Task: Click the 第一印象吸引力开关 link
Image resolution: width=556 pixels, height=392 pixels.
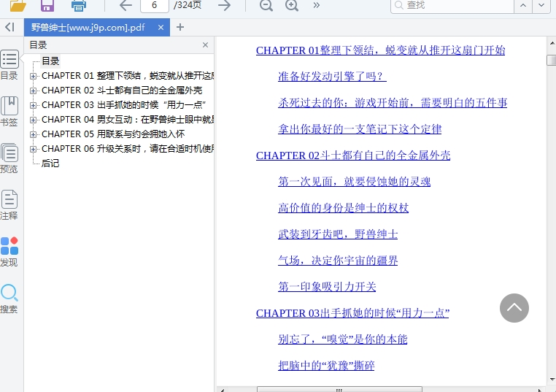Action: 327,287
